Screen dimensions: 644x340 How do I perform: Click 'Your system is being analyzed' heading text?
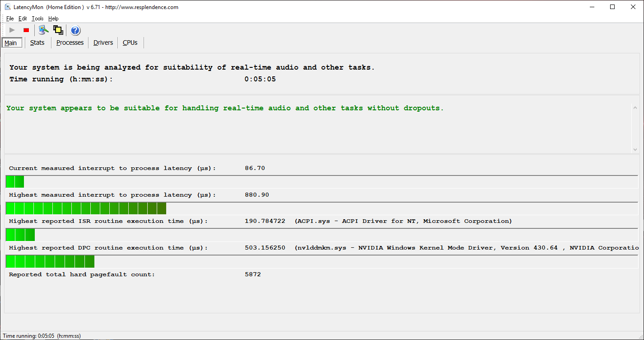click(x=192, y=67)
